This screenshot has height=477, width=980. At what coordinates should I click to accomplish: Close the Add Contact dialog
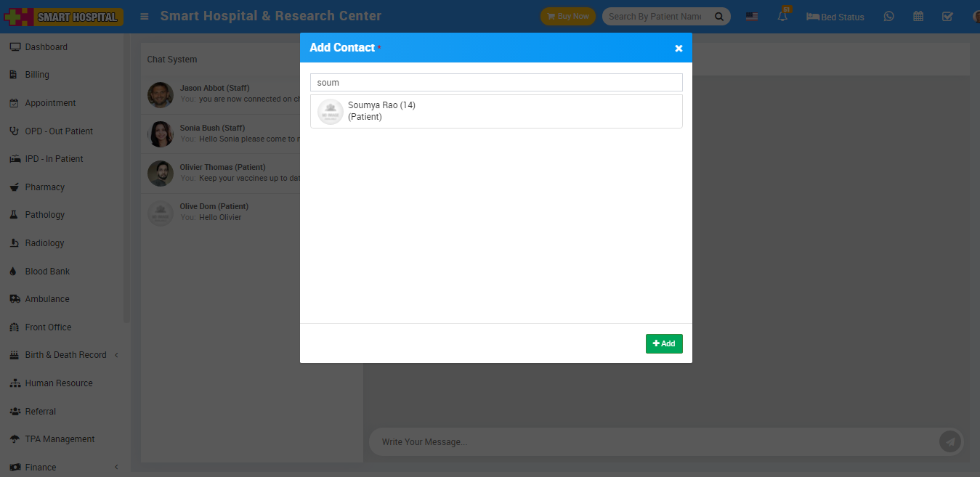(679, 49)
